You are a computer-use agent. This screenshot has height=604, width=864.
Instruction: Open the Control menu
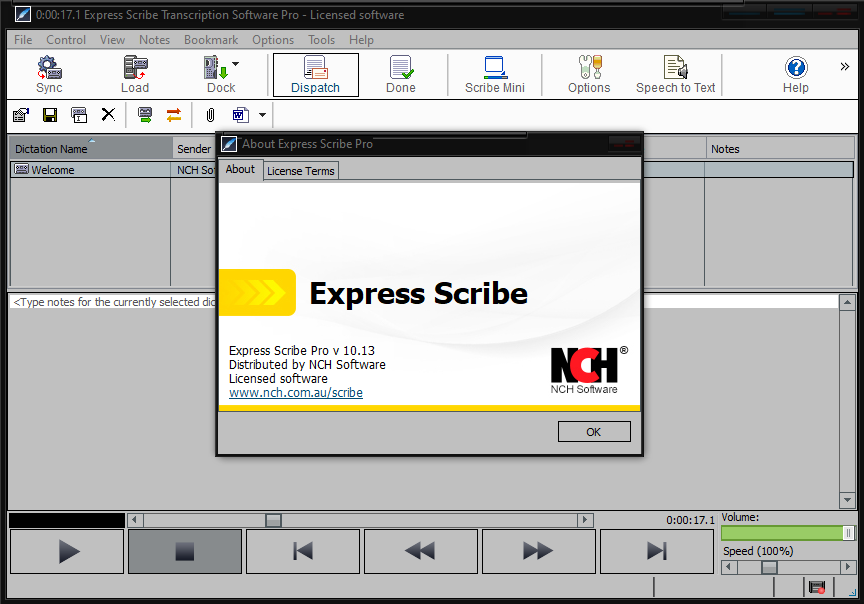pos(66,40)
